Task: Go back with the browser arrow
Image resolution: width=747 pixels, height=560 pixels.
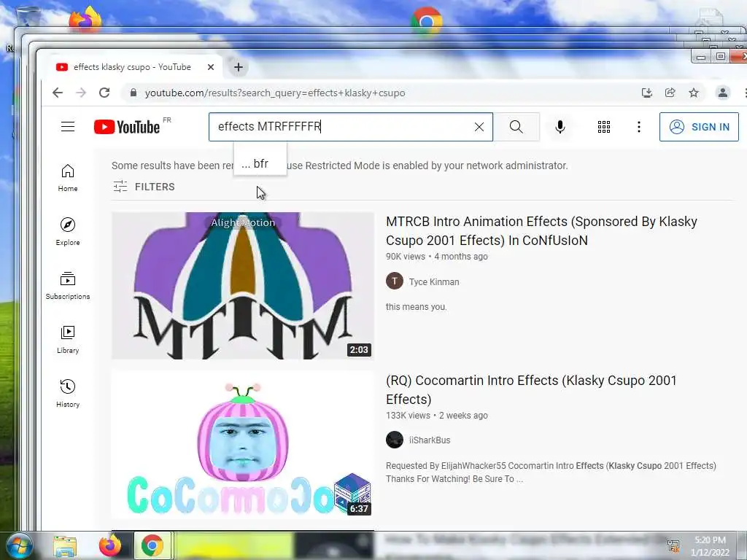Action: [x=58, y=93]
